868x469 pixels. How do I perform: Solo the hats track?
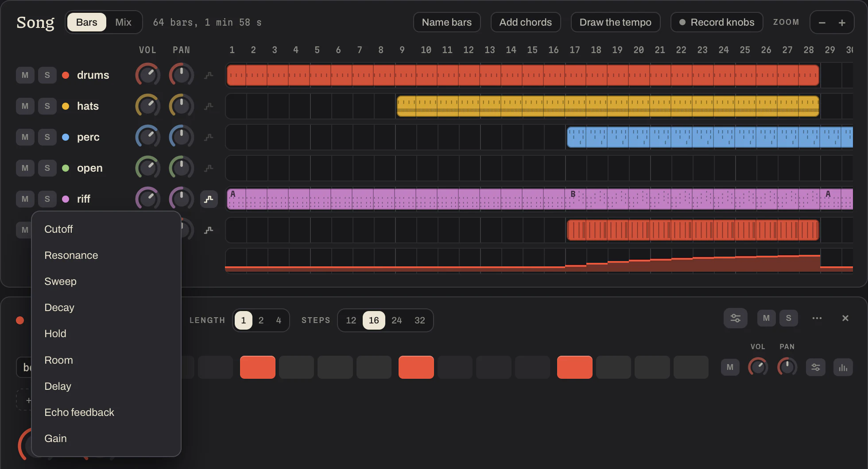[x=47, y=106]
